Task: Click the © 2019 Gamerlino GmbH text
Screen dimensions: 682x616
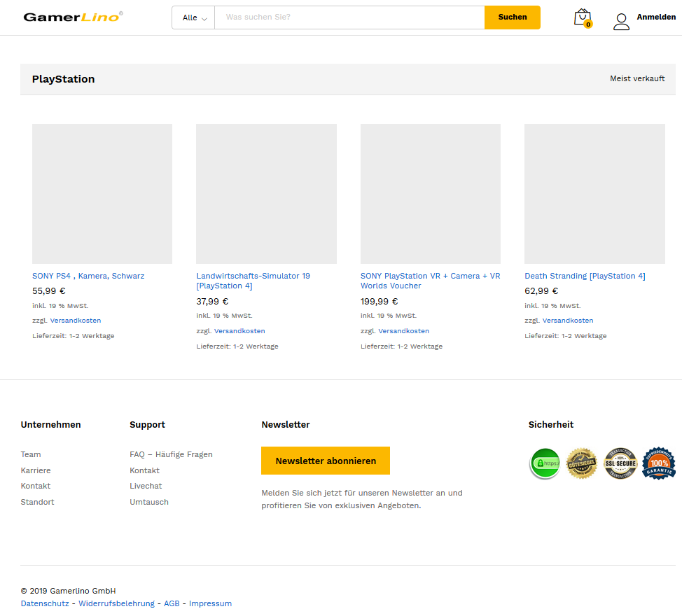Action: (x=69, y=591)
